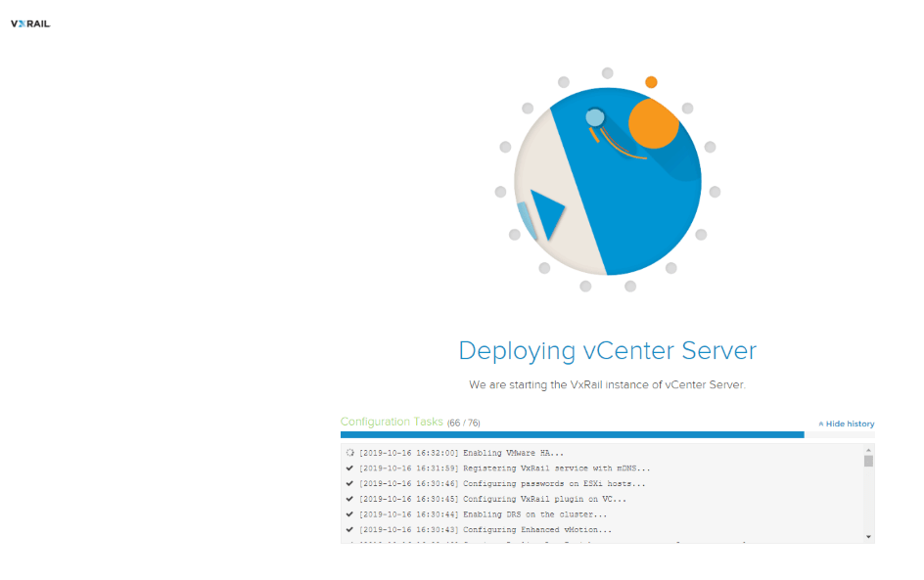
Task: Click the orange dot above the circle graphic
Action: [651, 82]
